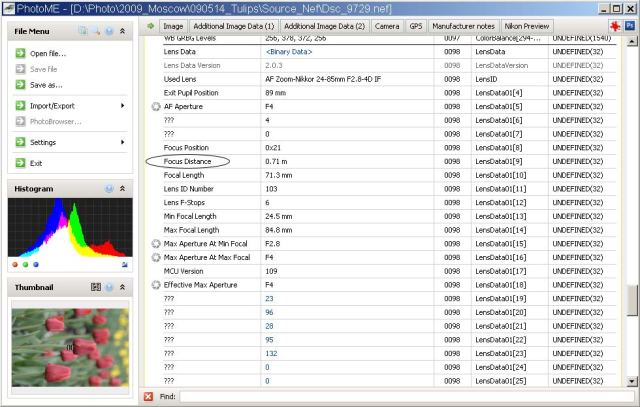Expand the Import/Export submenu arrow
The height and width of the screenshot is (407, 640).
(x=122, y=106)
